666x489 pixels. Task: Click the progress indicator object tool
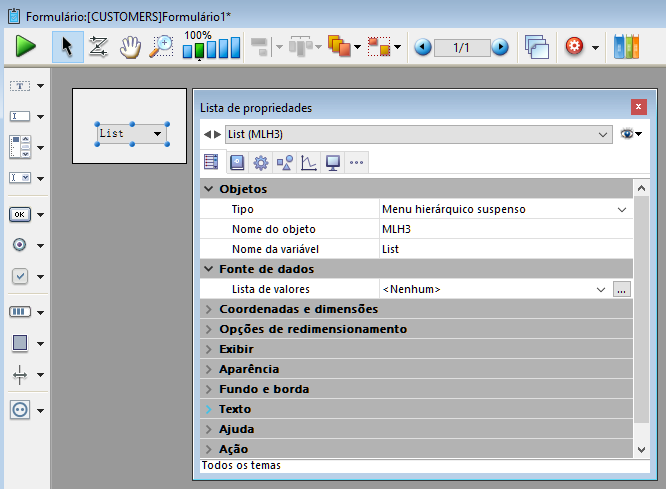pyautogui.click(x=20, y=311)
